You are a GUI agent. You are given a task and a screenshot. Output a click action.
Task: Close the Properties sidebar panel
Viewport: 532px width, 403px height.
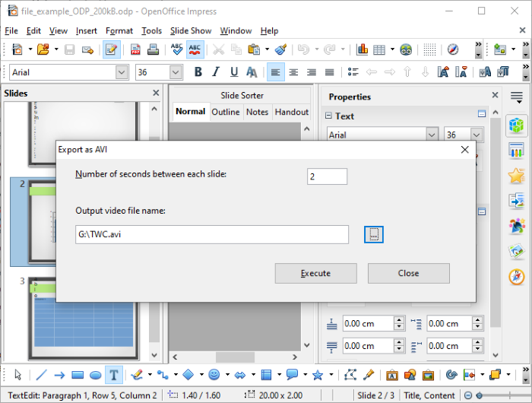click(x=495, y=95)
